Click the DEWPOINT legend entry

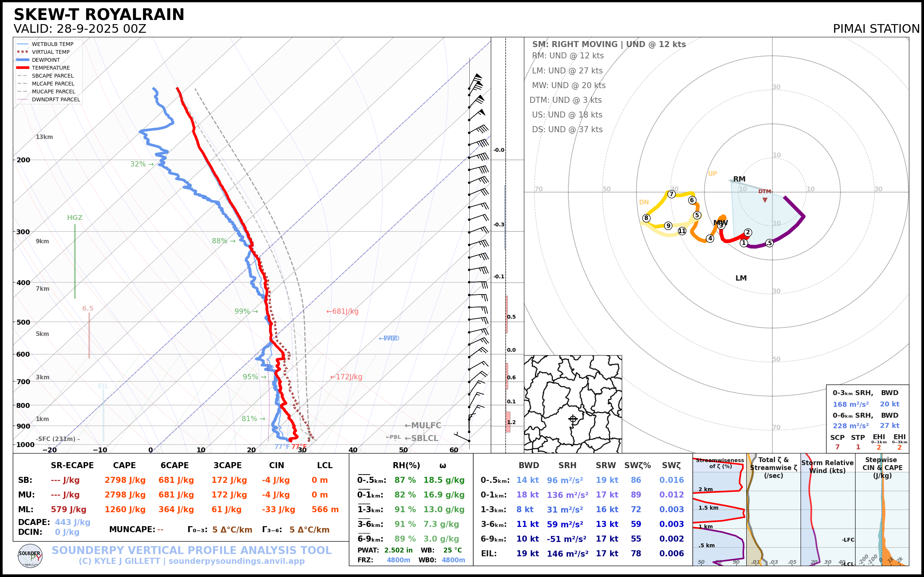(x=46, y=60)
